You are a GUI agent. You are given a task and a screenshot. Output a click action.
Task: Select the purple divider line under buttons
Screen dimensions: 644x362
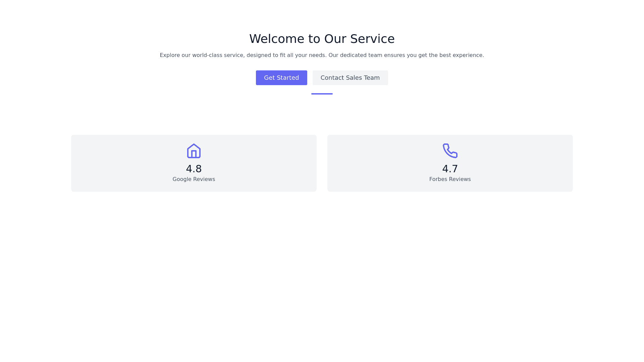pyautogui.click(x=322, y=94)
